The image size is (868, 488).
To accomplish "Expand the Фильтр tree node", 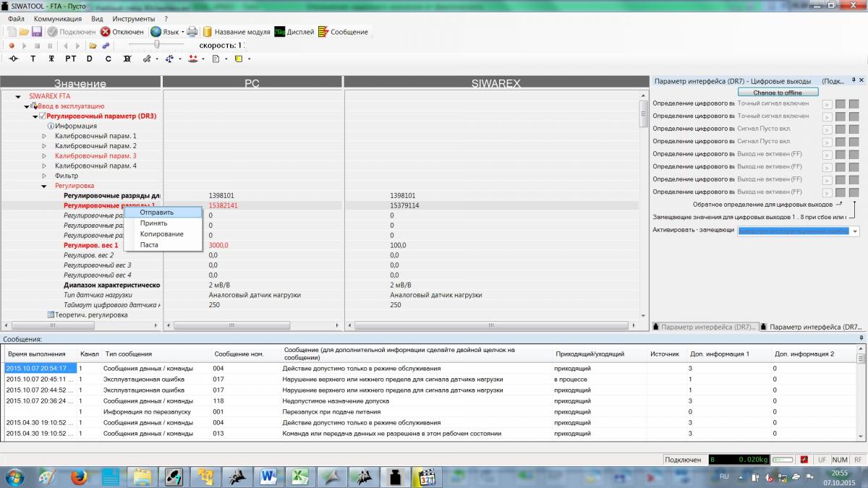I will [44, 176].
